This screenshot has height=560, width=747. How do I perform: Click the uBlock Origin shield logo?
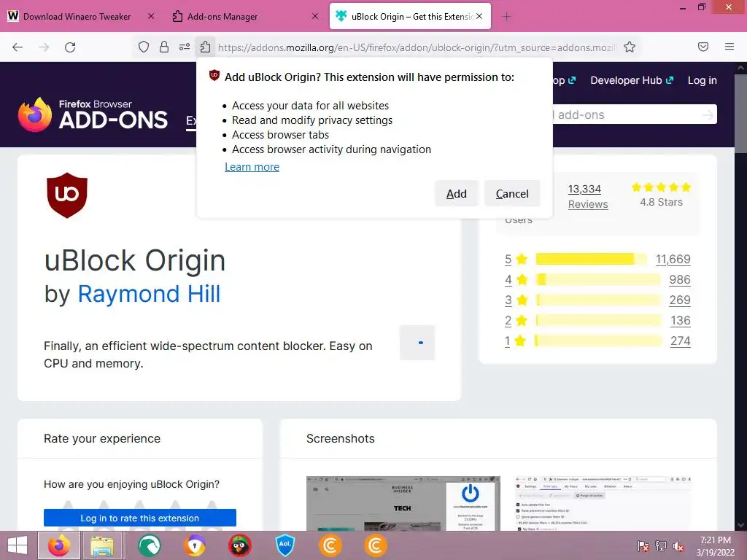(67, 195)
